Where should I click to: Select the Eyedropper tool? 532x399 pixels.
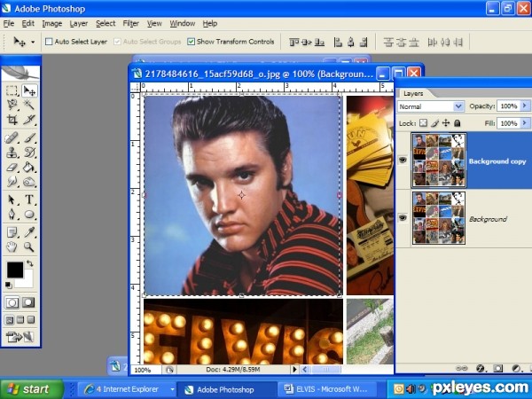pyautogui.click(x=29, y=232)
